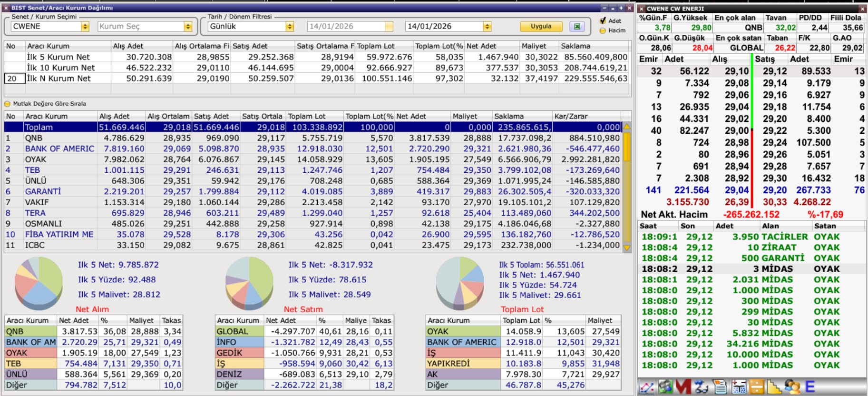Toggle Mutlak Değere Göre Sırala option
The height and width of the screenshot is (396, 868).
pos(7,104)
